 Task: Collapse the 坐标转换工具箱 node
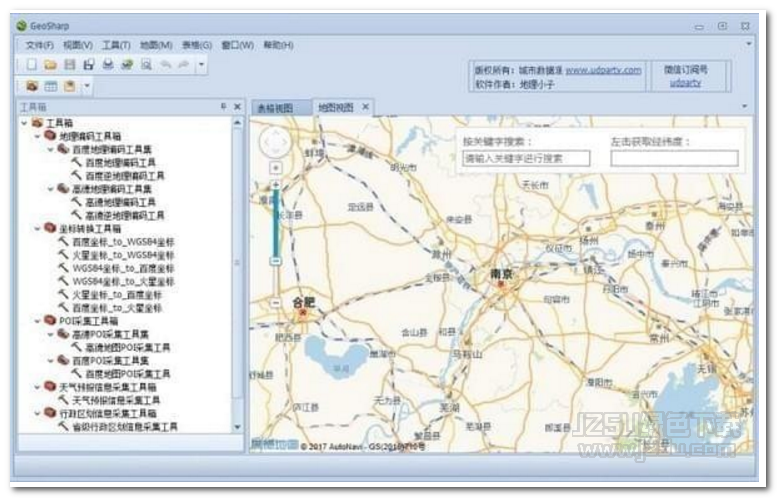37,228
